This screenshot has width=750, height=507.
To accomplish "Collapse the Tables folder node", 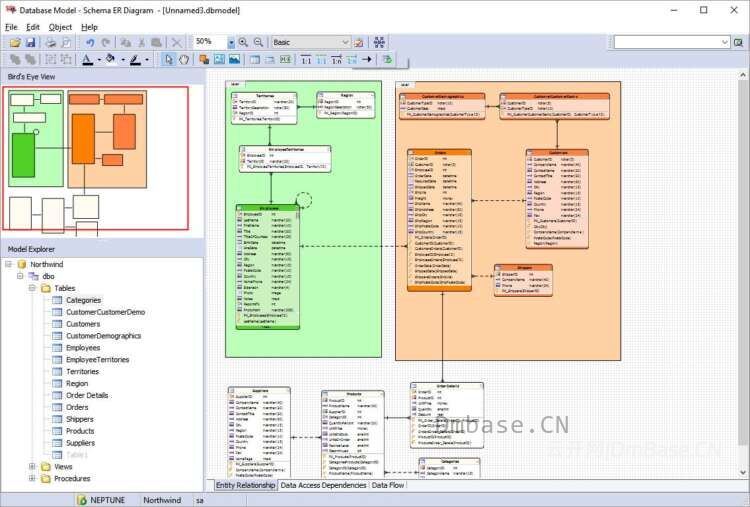I will tap(32, 288).
